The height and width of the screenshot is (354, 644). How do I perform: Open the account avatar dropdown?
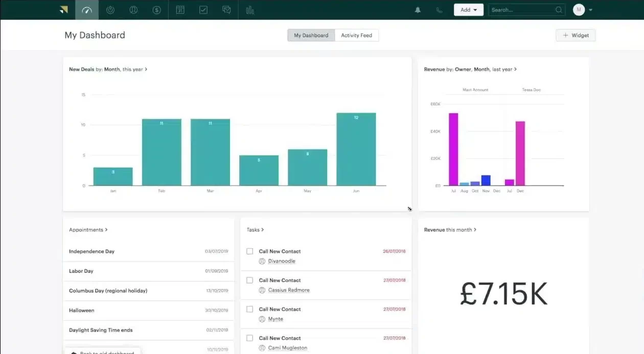[582, 9]
